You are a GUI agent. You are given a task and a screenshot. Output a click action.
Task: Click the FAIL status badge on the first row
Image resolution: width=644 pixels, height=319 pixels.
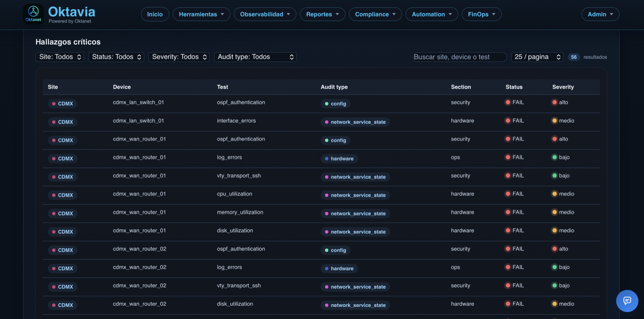[x=514, y=102]
